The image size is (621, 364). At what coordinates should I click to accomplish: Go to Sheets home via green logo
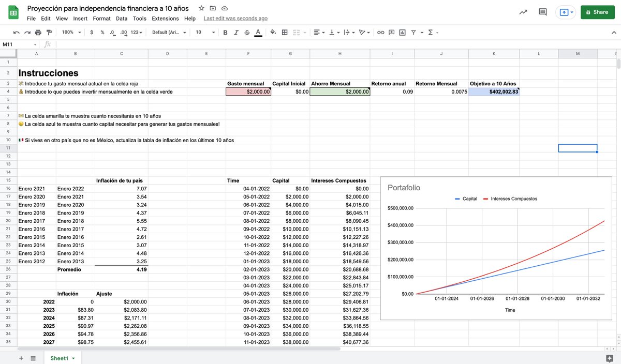(13, 12)
